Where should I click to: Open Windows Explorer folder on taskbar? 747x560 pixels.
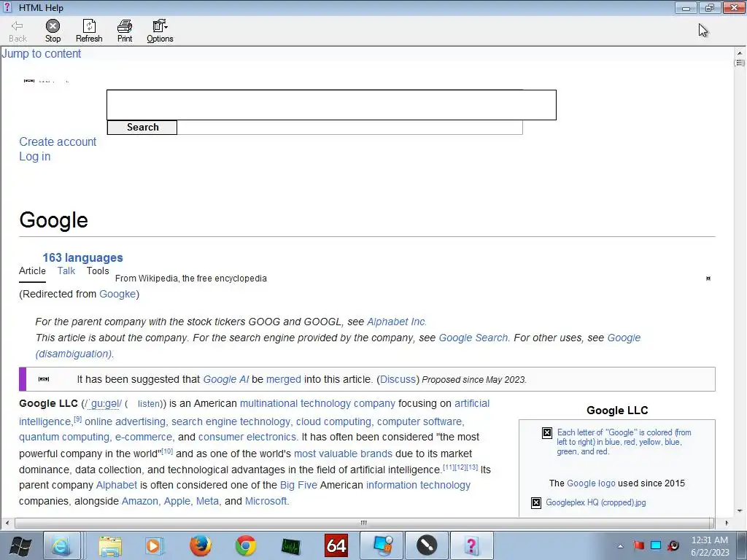tap(110, 545)
